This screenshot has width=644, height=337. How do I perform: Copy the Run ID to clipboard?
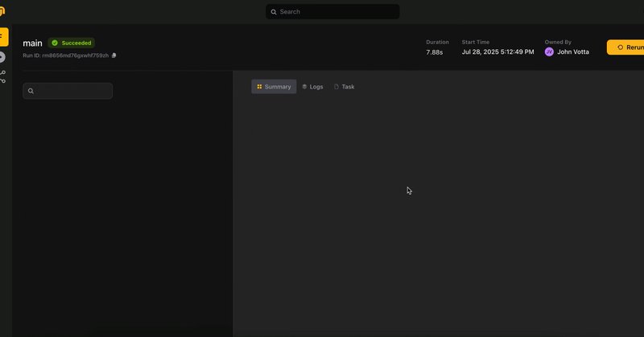tap(114, 55)
